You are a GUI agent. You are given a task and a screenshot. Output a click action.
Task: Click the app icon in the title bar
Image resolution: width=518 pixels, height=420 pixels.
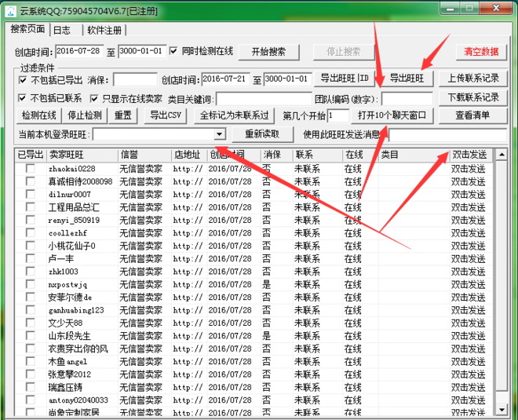11,11
